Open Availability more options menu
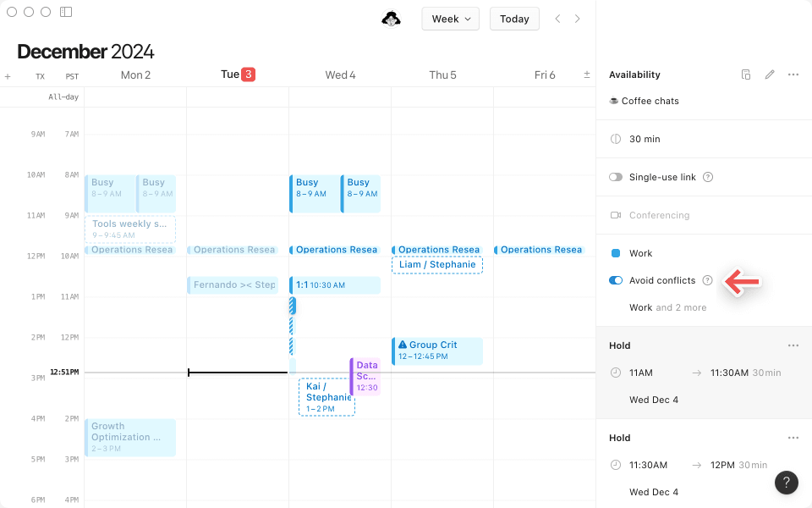The height and width of the screenshot is (508, 812). click(793, 75)
